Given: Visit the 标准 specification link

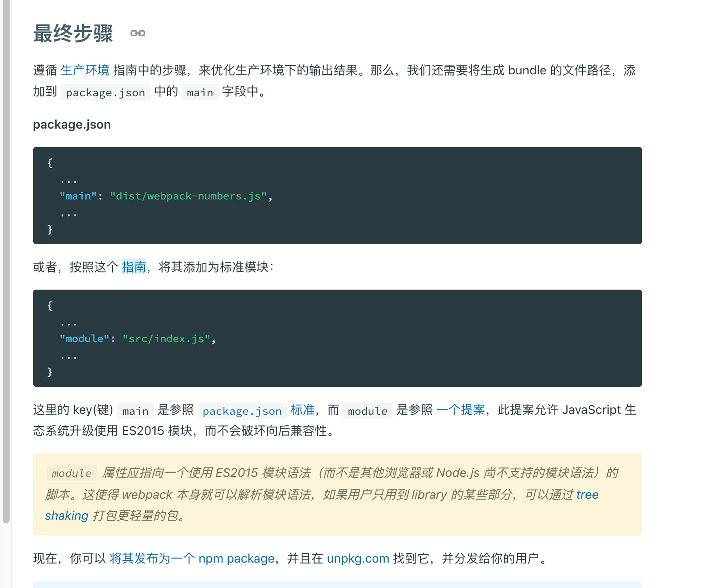Looking at the screenshot, I should pyautogui.click(x=303, y=410).
